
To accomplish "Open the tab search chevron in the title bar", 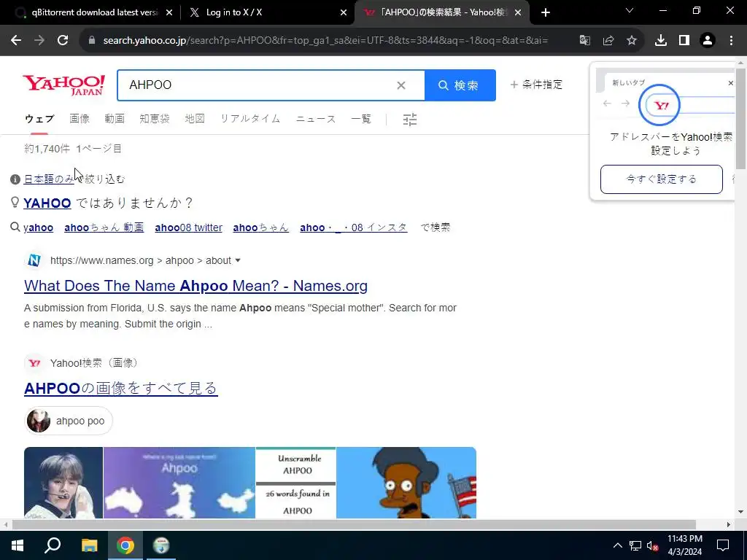I will tap(630, 10).
